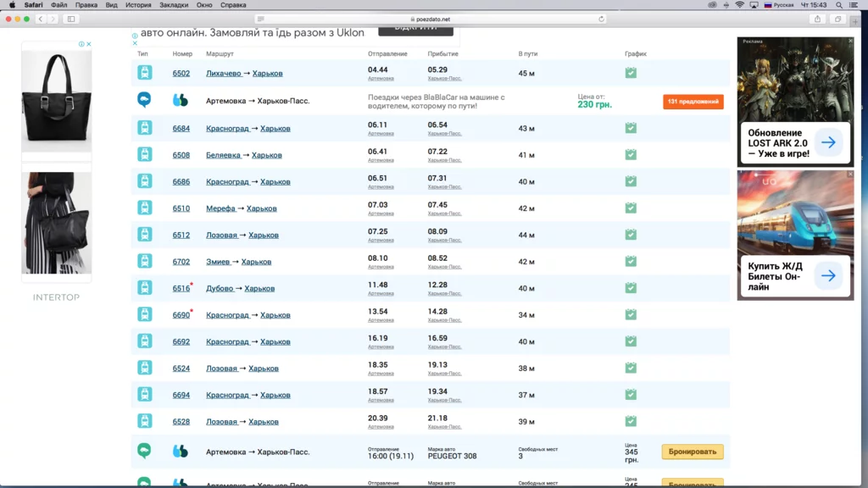Go back with the Safari back arrow
Screen dimensions: 868x488
[41, 19]
